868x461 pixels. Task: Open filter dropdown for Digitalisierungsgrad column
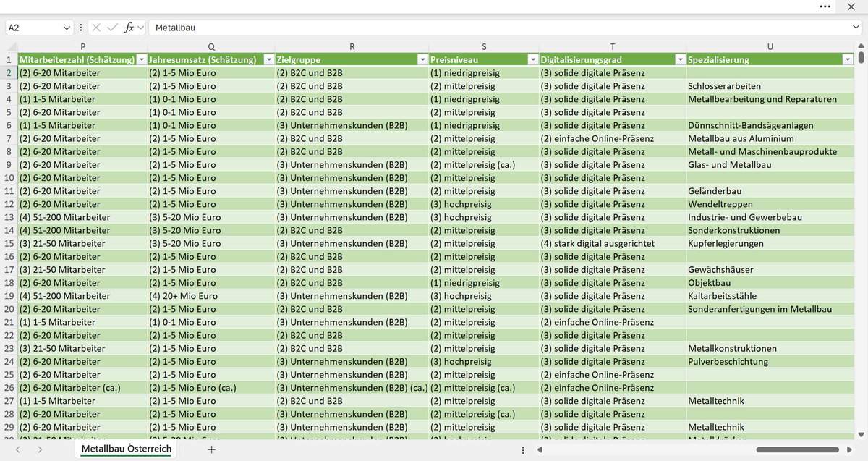pos(680,60)
